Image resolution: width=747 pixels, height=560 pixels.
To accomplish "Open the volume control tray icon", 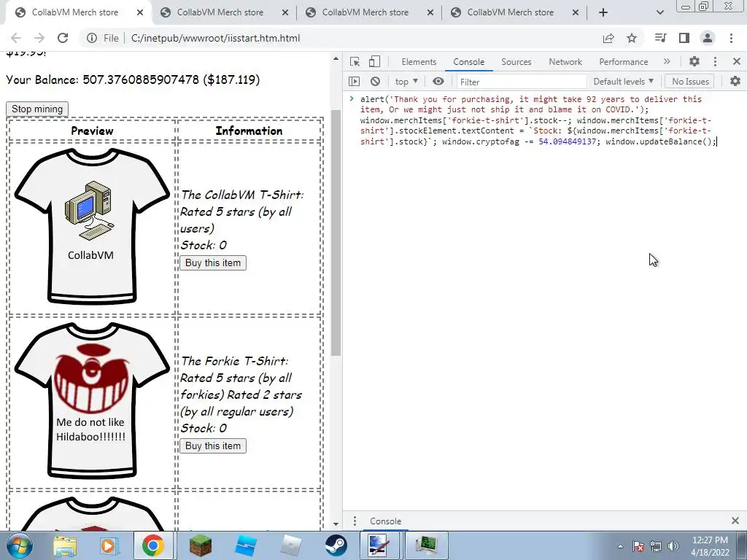I will point(673,546).
